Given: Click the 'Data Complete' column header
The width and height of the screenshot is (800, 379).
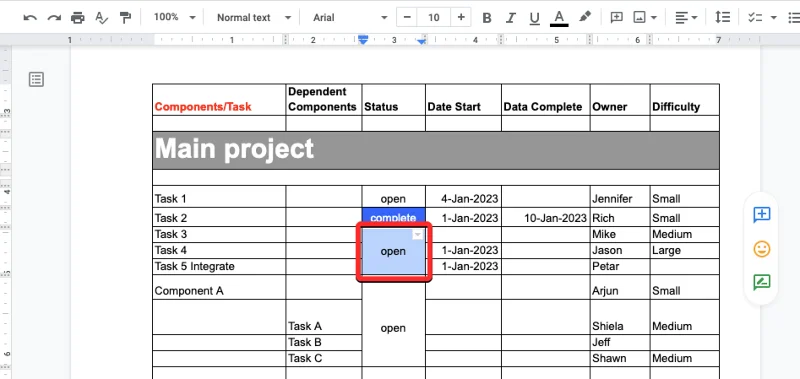Looking at the screenshot, I should click(x=545, y=100).
